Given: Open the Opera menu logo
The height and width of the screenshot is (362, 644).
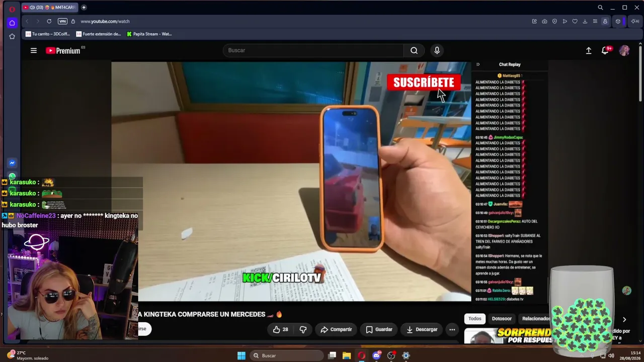Looking at the screenshot, I should pyautogui.click(x=12, y=9).
